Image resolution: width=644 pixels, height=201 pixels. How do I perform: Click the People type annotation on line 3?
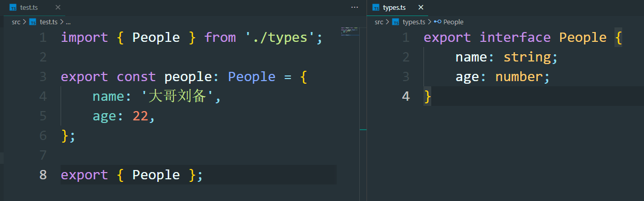(x=252, y=77)
